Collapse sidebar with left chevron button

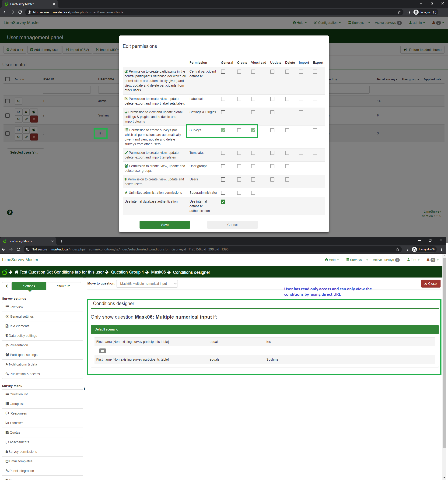click(x=7, y=286)
